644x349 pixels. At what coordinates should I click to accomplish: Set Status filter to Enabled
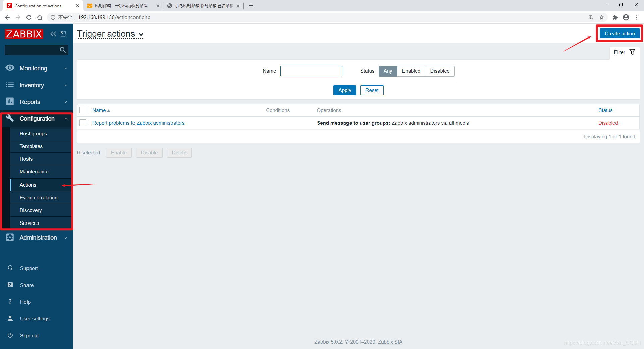411,71
